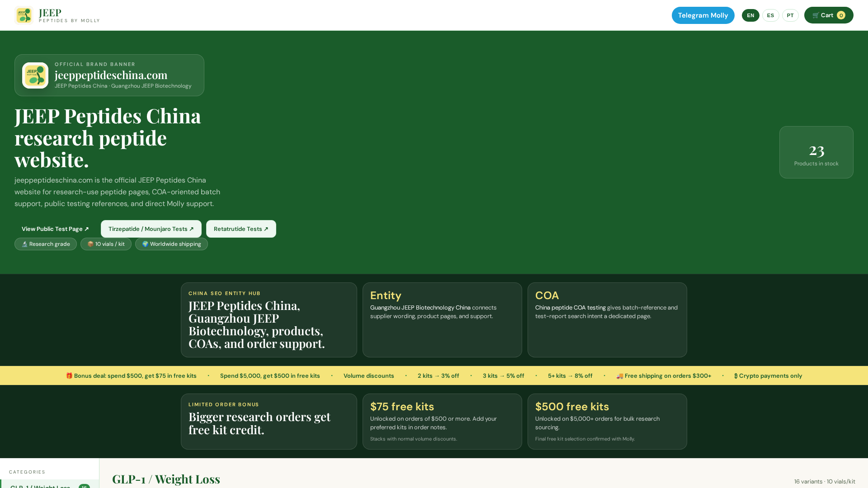Click the 23 Products in stock card
Viewport: 868px width, 488px height.
tap(816, 152)
